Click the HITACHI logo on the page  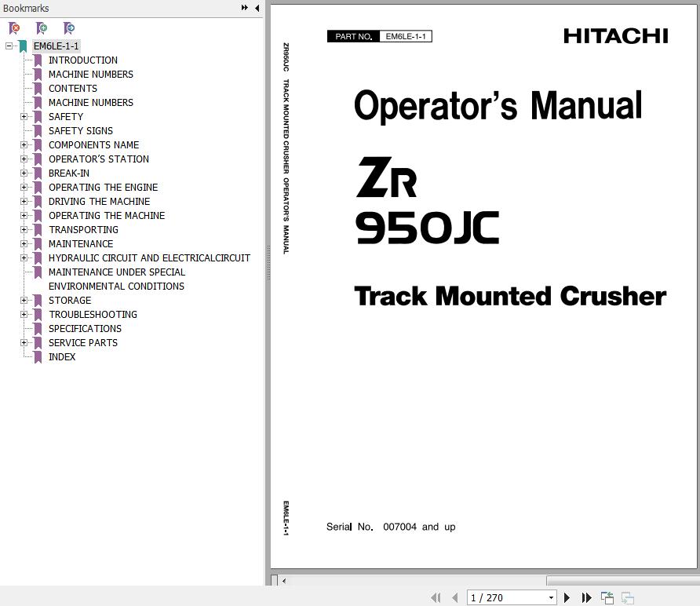coord(615,36)
